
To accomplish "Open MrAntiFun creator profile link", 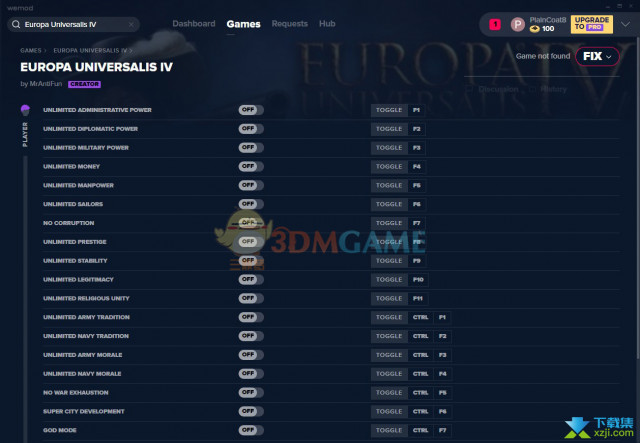I will click(x=46, y=84).
